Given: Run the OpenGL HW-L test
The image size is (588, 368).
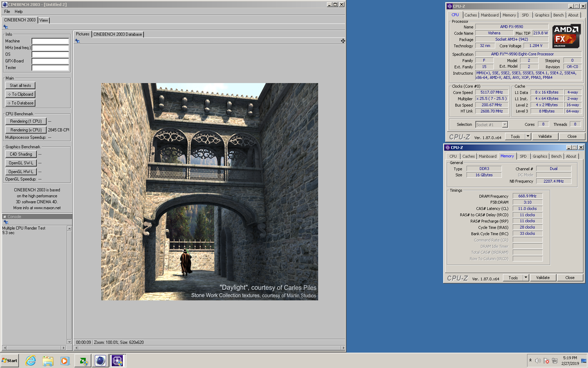Looking at the screenshot, I should coord(21,172).
